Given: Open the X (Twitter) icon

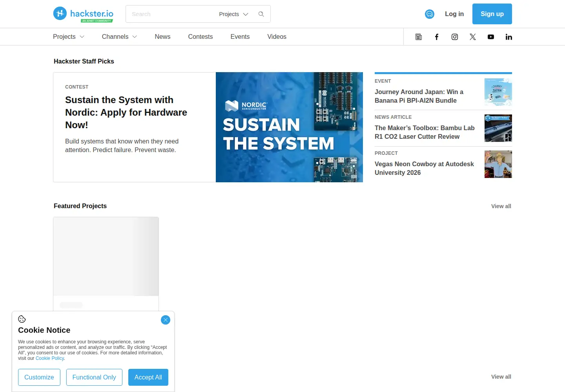Looking at the screenshot, I should pyautogui.click(x=473, y=37).
